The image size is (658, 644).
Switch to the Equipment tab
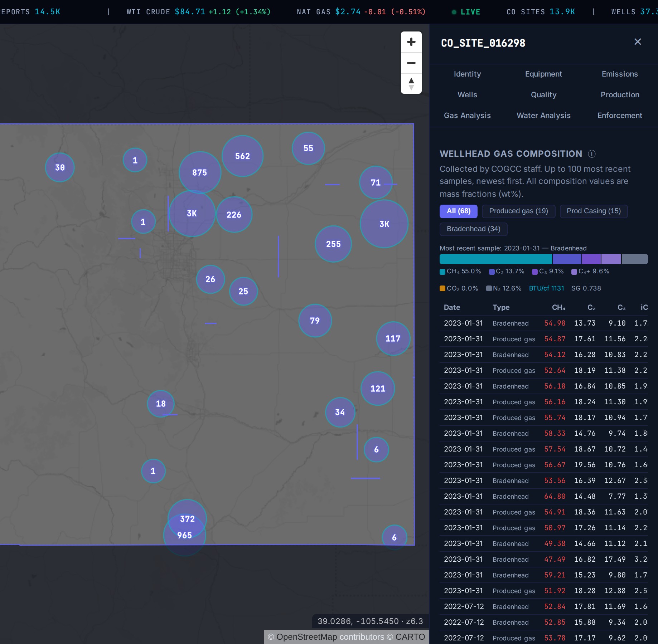(x=543, y=74)
